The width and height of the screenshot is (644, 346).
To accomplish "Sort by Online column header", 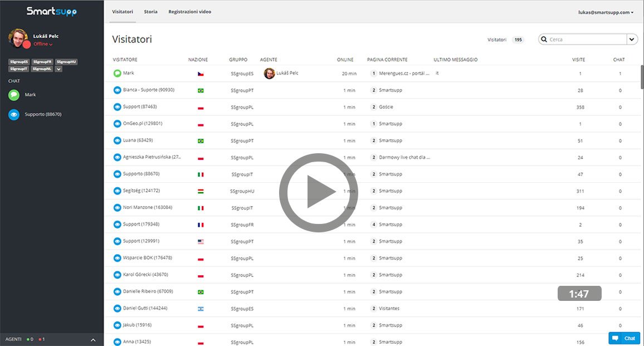I will click(x=345, y=60).
